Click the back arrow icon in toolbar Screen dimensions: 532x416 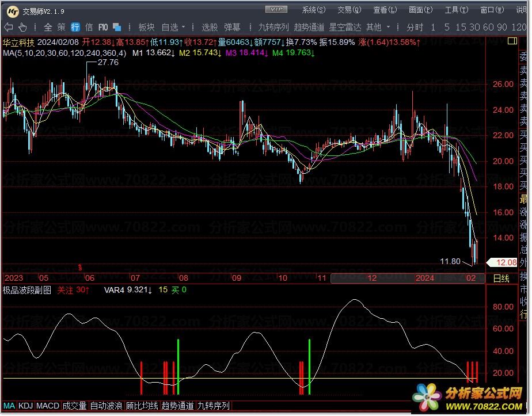click(x=8, y=27)
